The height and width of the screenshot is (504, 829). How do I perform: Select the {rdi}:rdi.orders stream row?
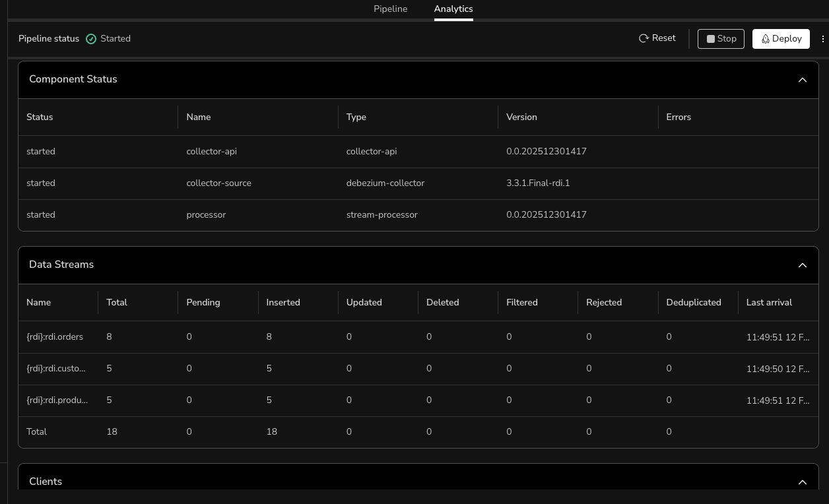(55, 337)
